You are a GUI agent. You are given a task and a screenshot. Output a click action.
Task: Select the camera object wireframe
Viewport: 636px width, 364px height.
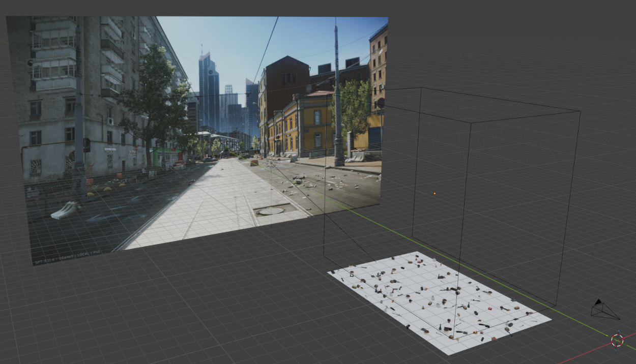pyautogui.click(x=604, y=310)
